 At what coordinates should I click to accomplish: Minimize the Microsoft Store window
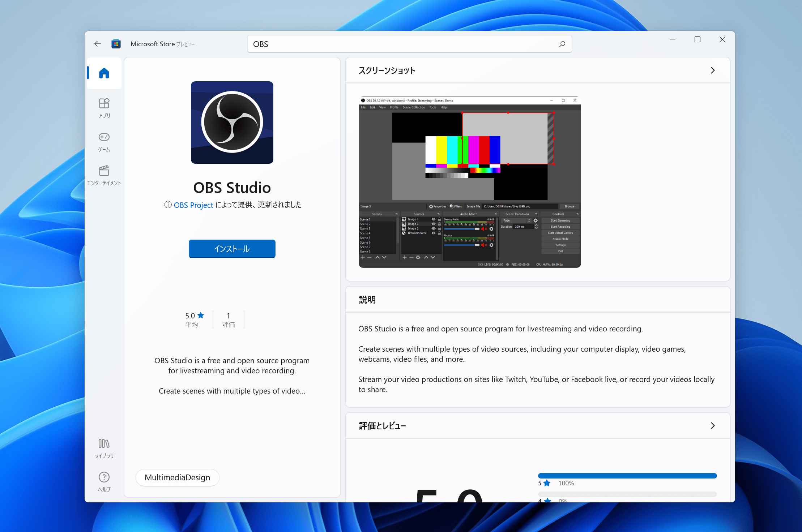click(673, 39)
